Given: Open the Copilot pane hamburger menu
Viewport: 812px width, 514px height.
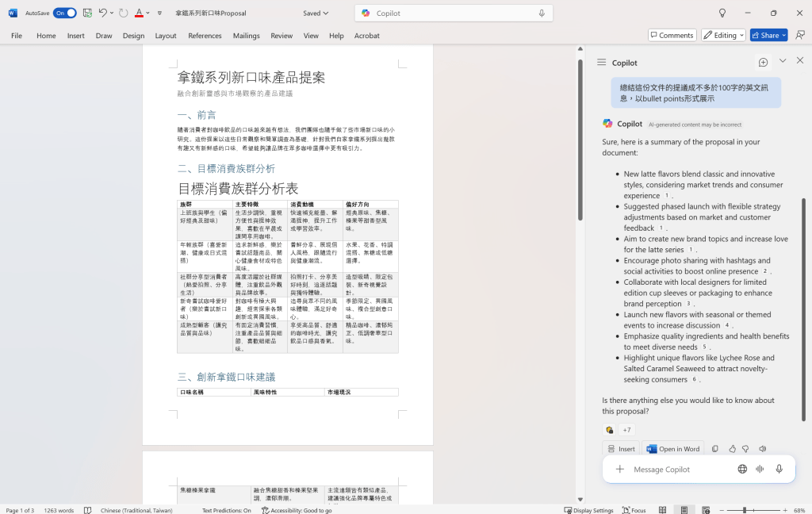Looking at the screenshot, I should (x=601, y=62).
